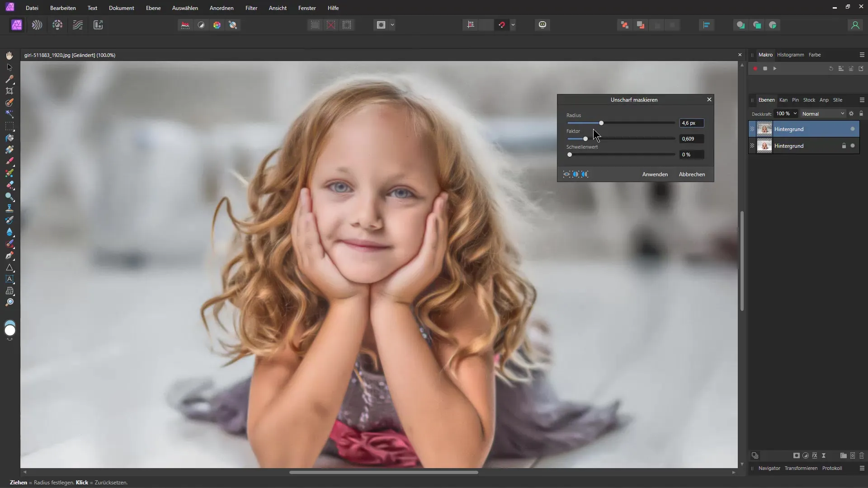
Task: Apply auto colours from toolbar
Action: [x=217, y=25]
